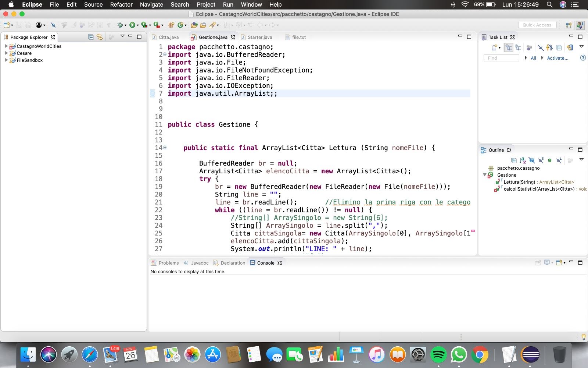The height and width of the screenshot is (368, 588).
Task: Click the New Java Package icon
Action: pyautogui.click(x=171, y=25)
